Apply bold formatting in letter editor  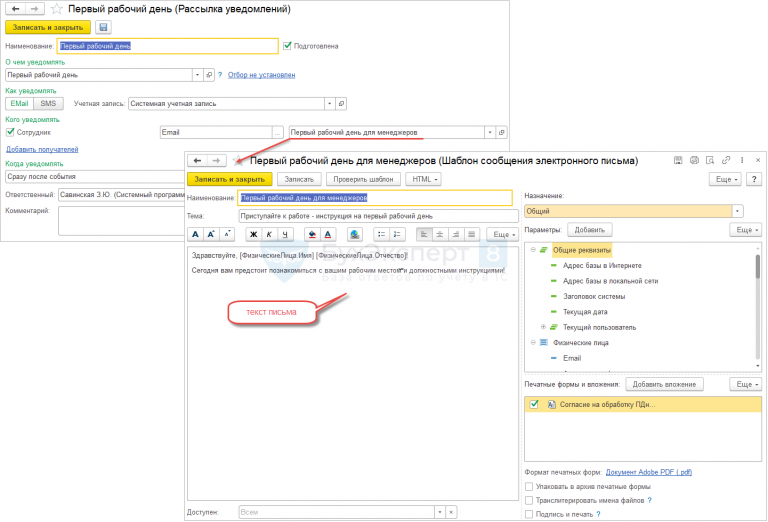(x=254, y=234)
